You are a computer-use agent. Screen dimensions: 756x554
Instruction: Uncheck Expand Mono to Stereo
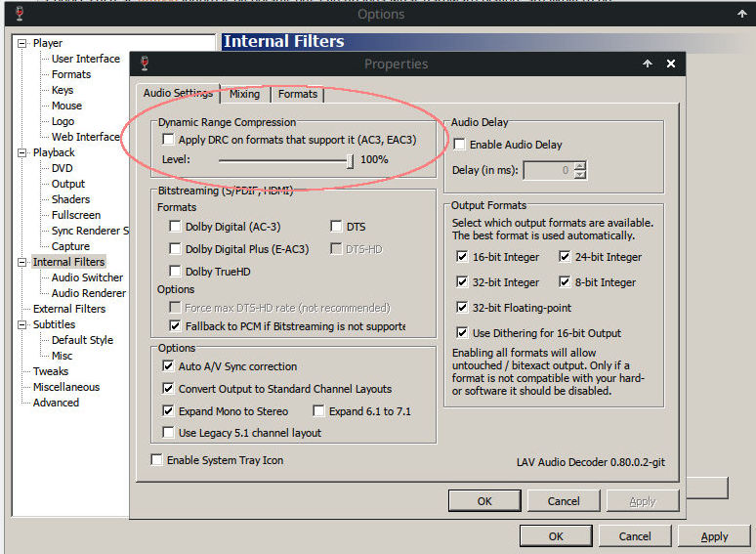tap(168, 410)
